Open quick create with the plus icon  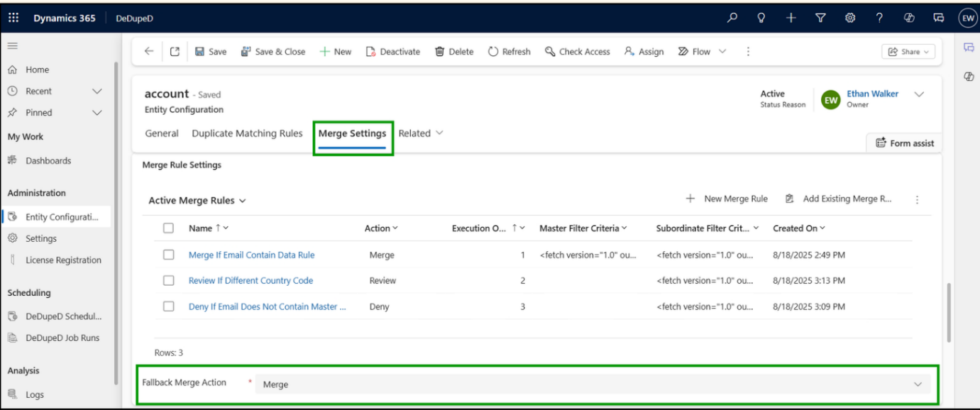790,17
